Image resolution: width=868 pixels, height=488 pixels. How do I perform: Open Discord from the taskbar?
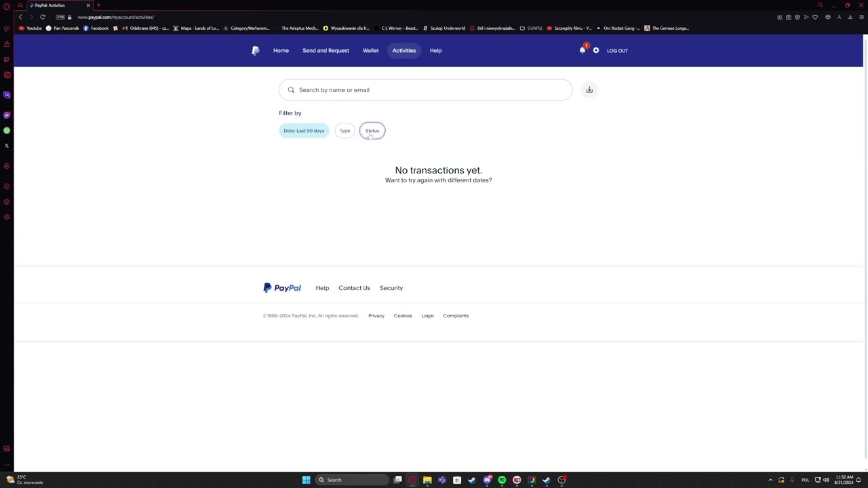pyautogui.click(x=487, y=480)
